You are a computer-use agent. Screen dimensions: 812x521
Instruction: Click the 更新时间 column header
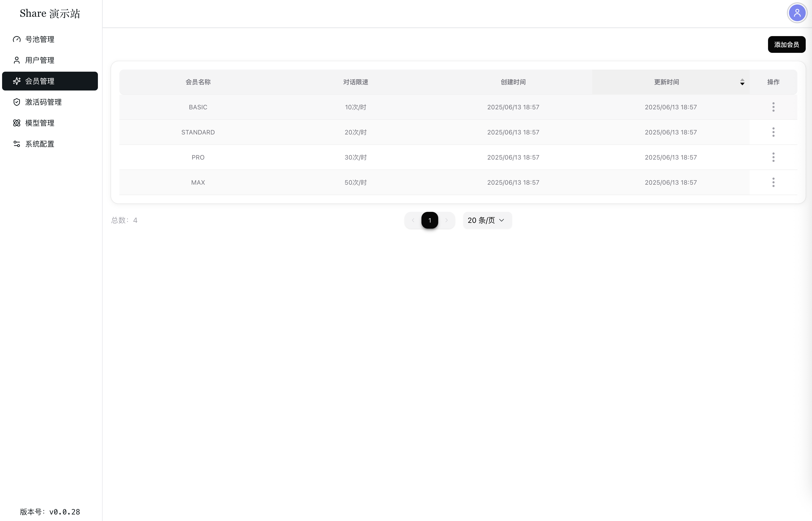670,82
